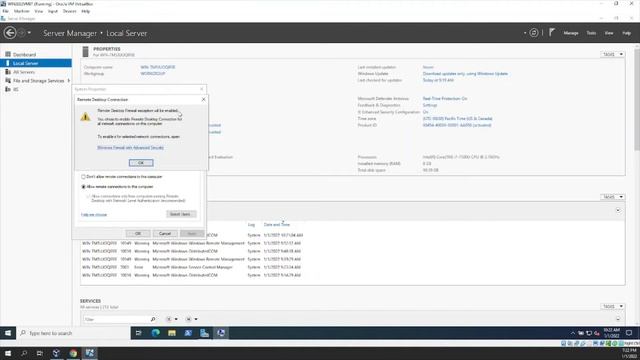Click Server Manager icon in guest taskbar
Screen dimensions: 640x360
point(204,333)
